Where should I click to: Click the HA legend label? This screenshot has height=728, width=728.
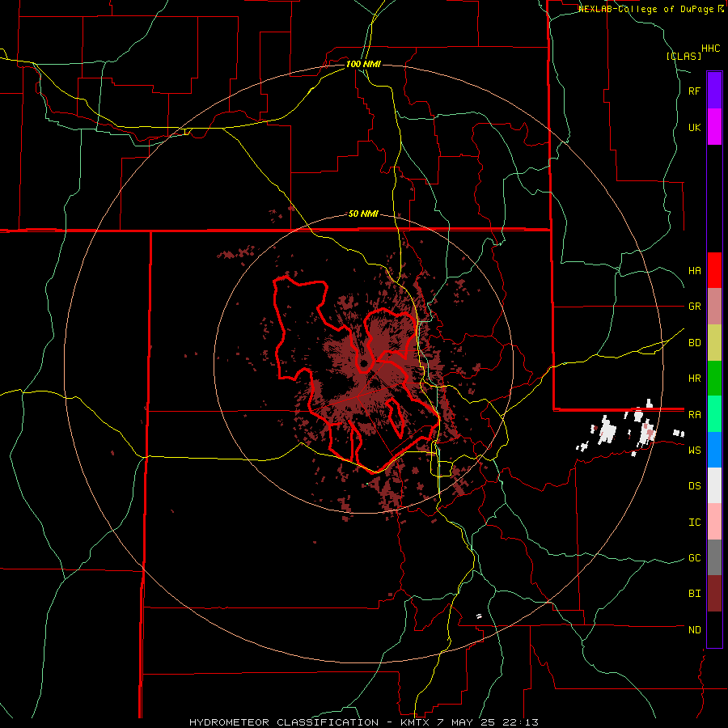pyautogui.click(x=694, y=271)
